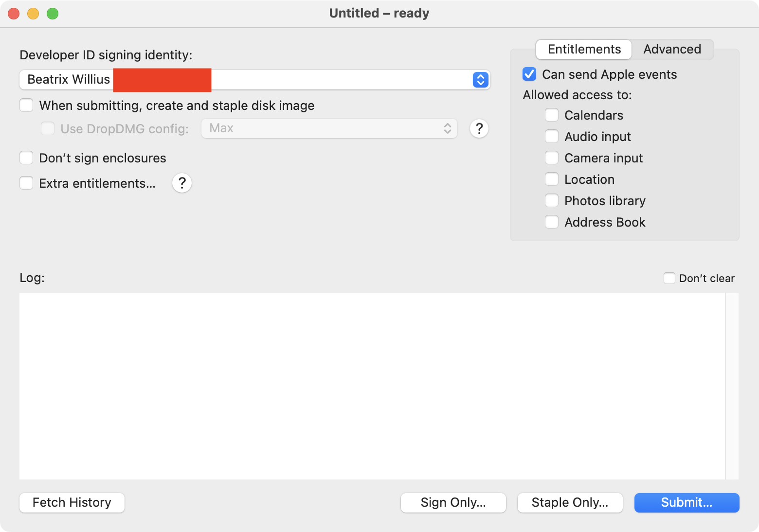Image resolution: width=759 pixels, height=532 pixels.
Task: Switch to the Advanced tab
Action: point(672,50)
